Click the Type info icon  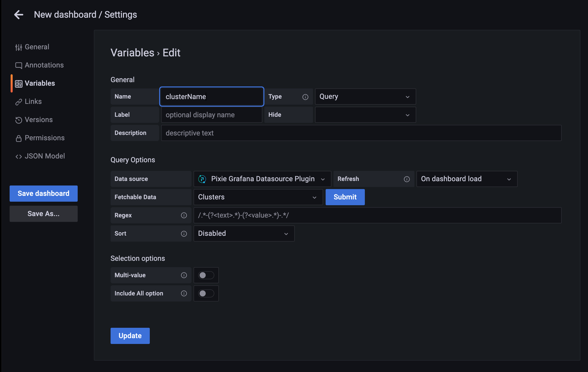(x=305, y=97)
